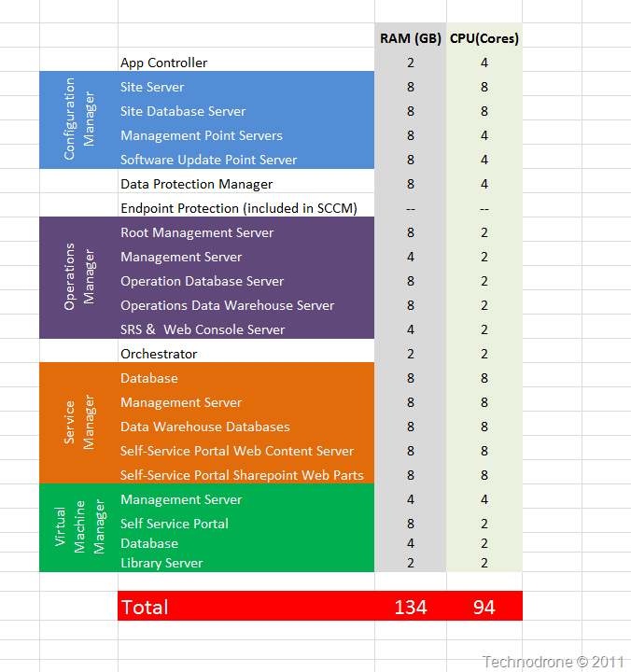Viewport: 631px width, 672px height.
Task: Click the App Controller cell
Action: pyautogui.click(x=246, y=60)
